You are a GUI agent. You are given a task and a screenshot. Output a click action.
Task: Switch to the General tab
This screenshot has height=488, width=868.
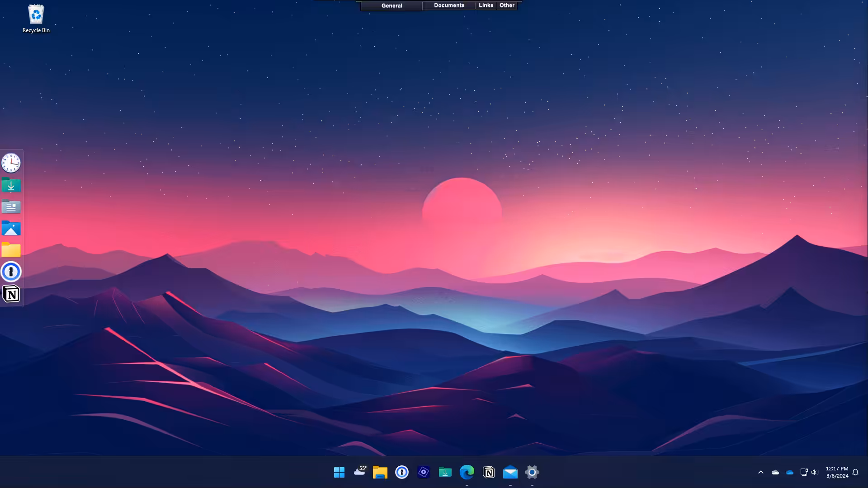[x=392, y=5]
